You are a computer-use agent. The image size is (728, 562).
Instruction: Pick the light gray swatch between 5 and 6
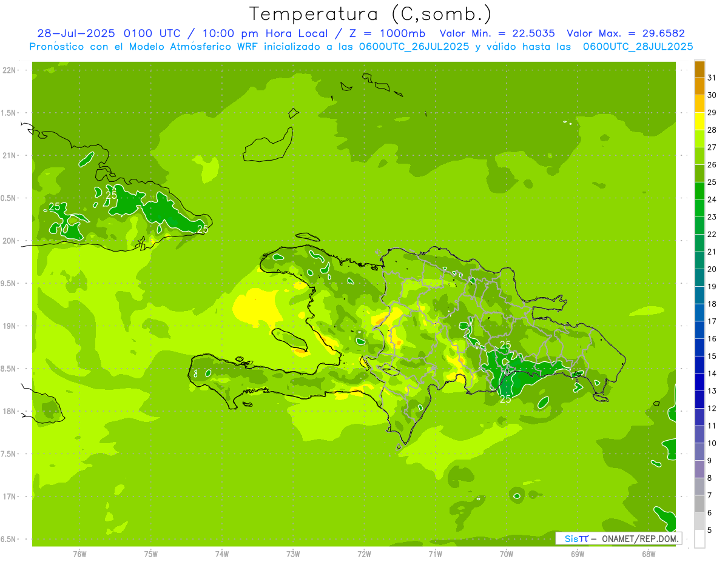point(699,521)
